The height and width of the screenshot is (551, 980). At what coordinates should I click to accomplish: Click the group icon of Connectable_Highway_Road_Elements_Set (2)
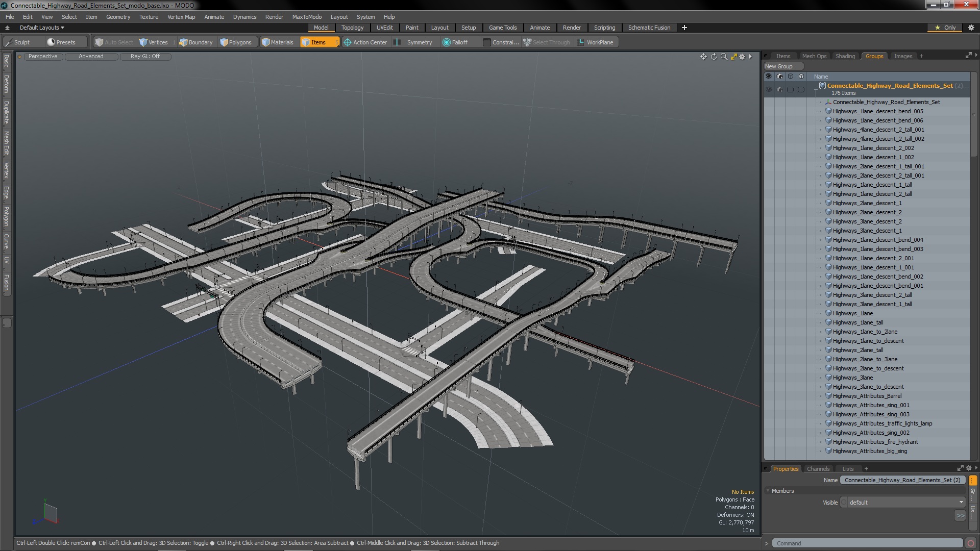(822, 86)
